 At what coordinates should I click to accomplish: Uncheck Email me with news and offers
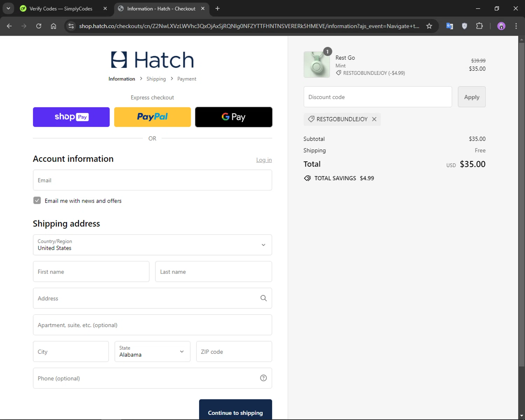37,200
